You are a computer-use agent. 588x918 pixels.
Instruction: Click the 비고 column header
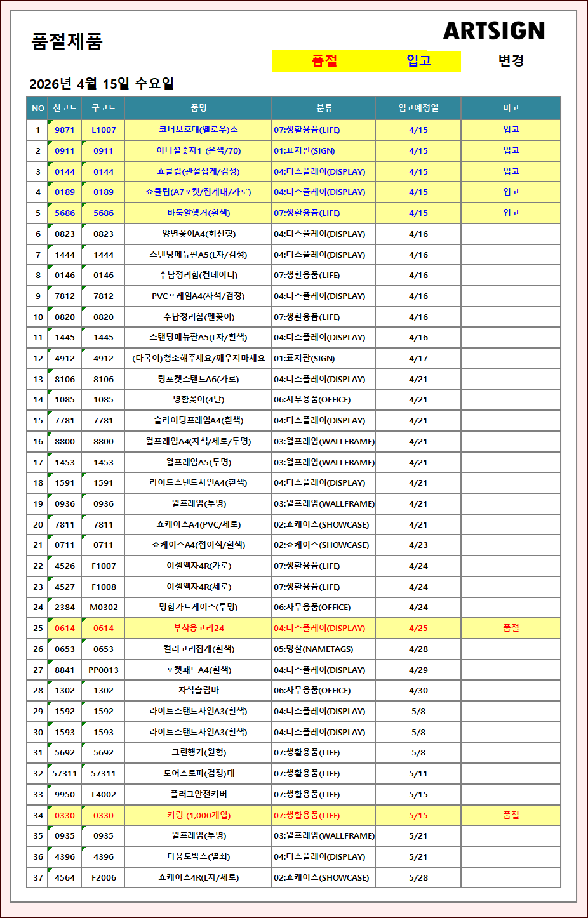[x=511, y=108]
